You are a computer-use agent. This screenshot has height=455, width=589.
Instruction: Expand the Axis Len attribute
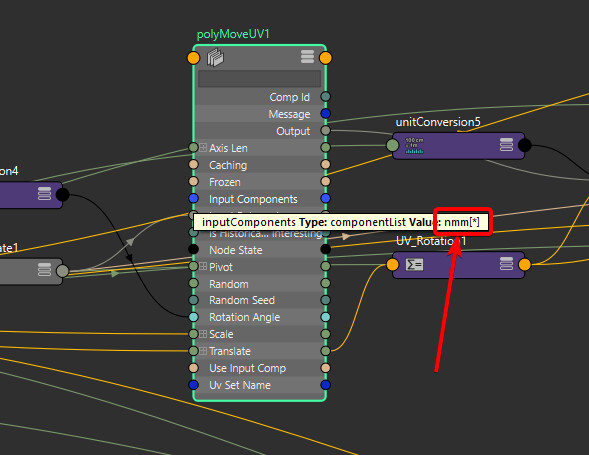[x=203, y=147]
